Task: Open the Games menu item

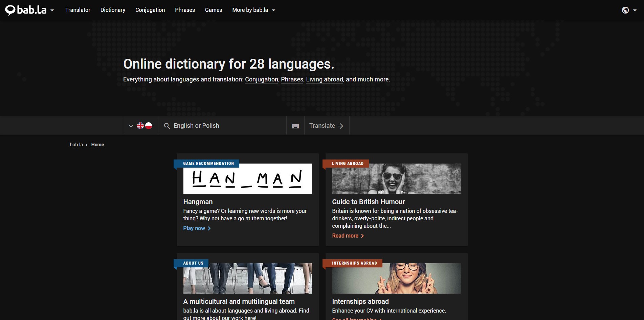Action: pyautogui.click(x=214, y=10)
